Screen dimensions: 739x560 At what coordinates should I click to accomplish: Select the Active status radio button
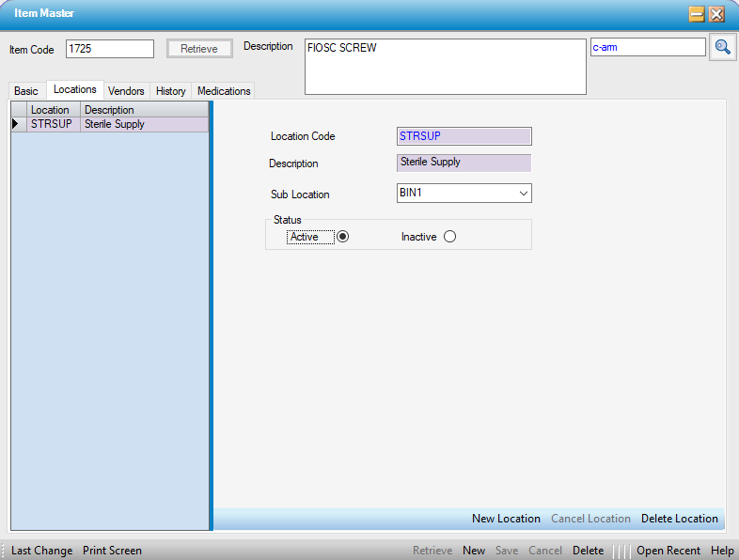tap(343, 237)
